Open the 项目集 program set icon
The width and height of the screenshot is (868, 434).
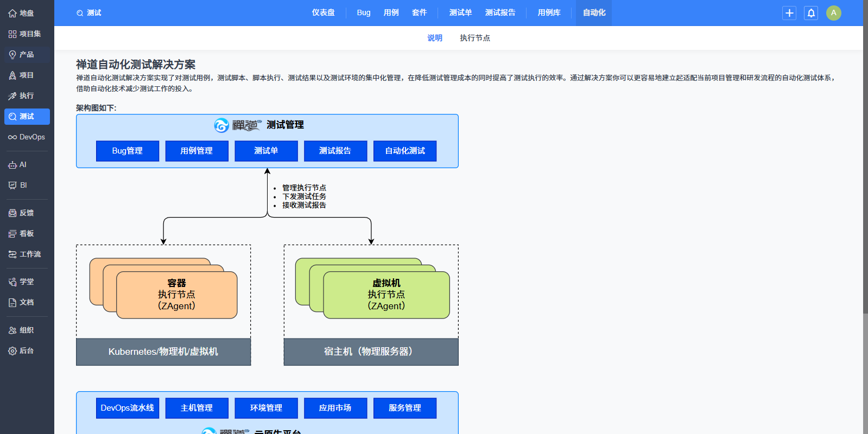pyautogui.click(x=12, y=34)
